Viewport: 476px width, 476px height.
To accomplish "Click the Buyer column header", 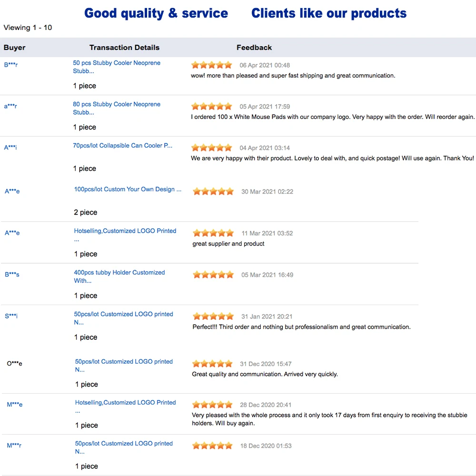I will [15, 48].
